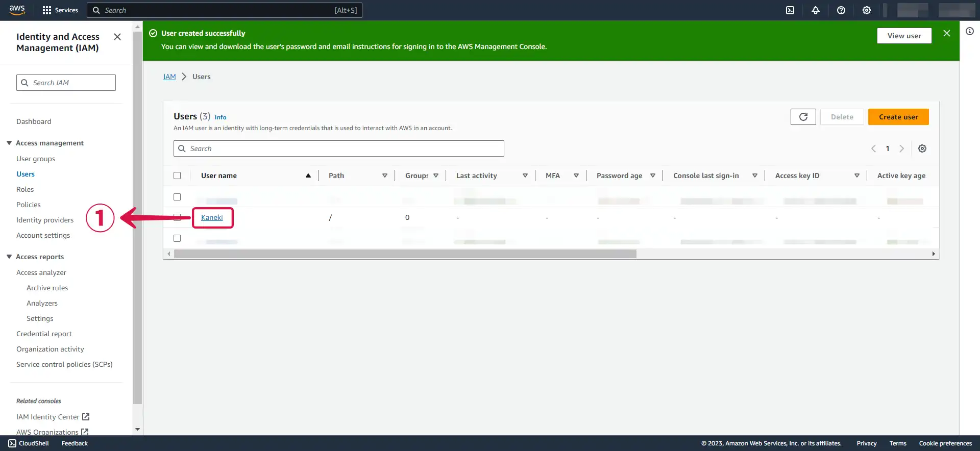The width and height of the screenshot is (980, 451).
Task: Open Dashboard in IAM sidebar
Action: (34, 121)
